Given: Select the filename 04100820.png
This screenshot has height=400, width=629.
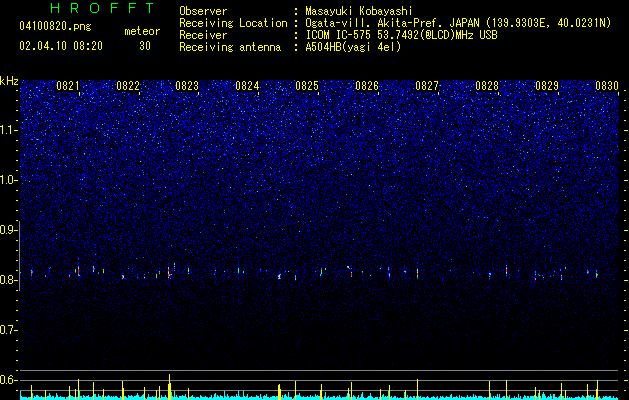Looking at the screenshot, I should point(55,27).
